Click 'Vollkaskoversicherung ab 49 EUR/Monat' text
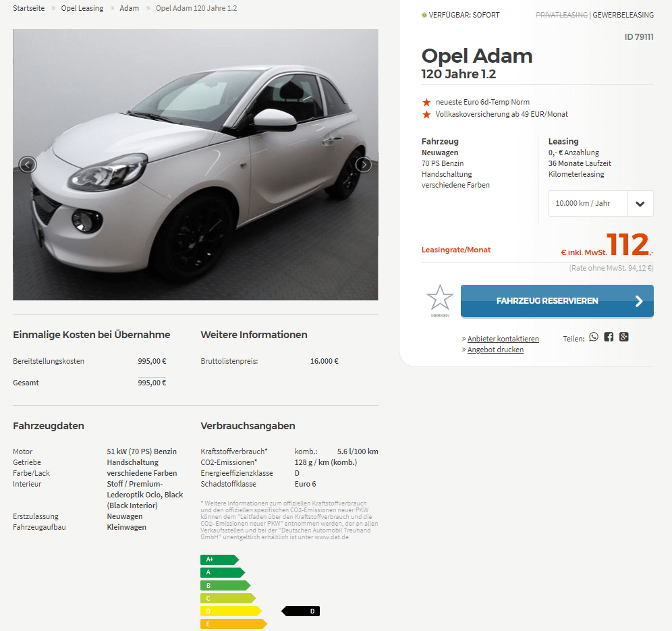Screen dimensions: 672x631 click(x=501, y=114)
